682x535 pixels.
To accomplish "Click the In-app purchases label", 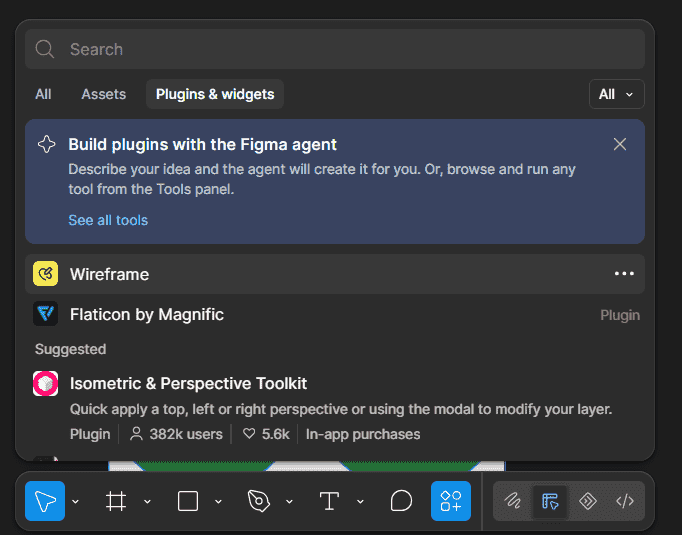I will [363, 434].
